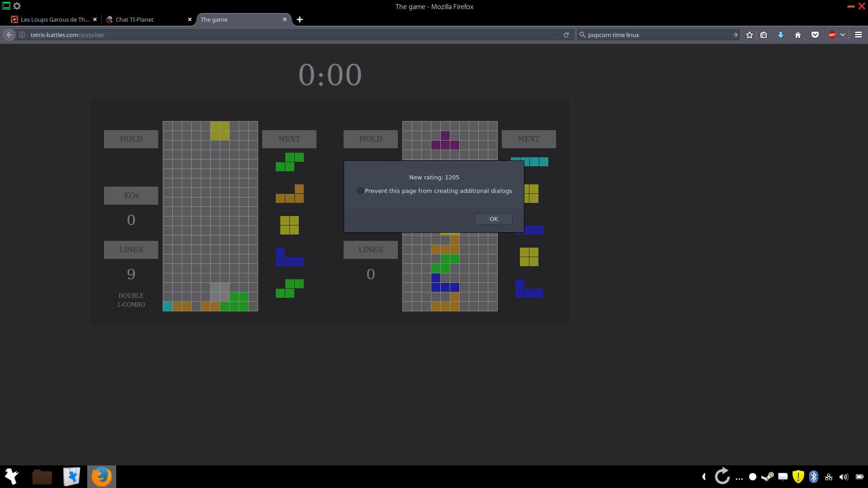Go to Firefox home page
The image size is (868, 488).
(x=798, y=35)
